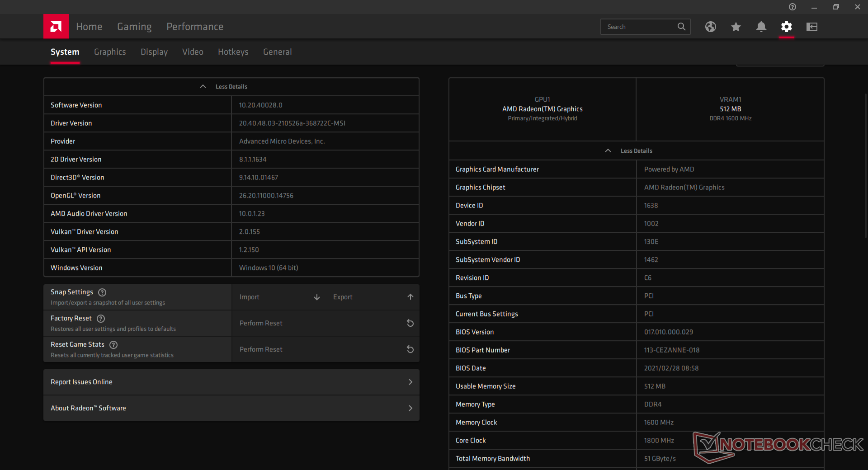Click Provider value Advanced Micro Devices, Inc.
Image resolution: width=868 pixels, height=470 pixels.
tap(282, 141)
